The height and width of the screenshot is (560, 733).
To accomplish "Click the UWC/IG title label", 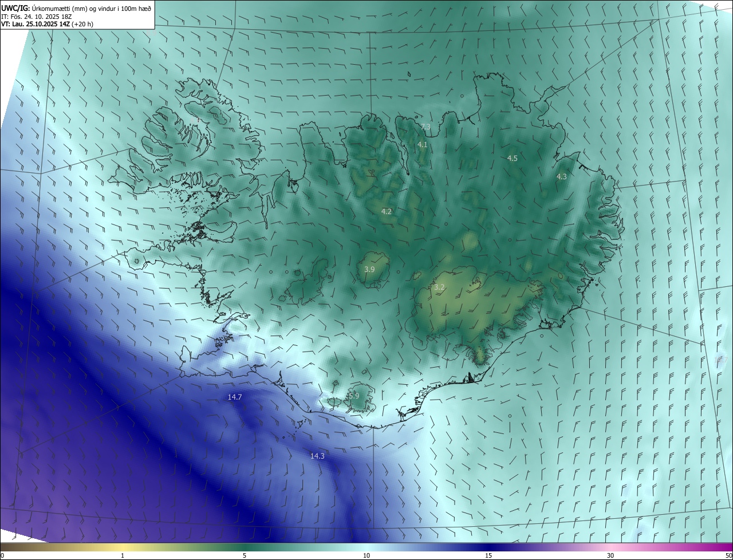I will (15, 8).
